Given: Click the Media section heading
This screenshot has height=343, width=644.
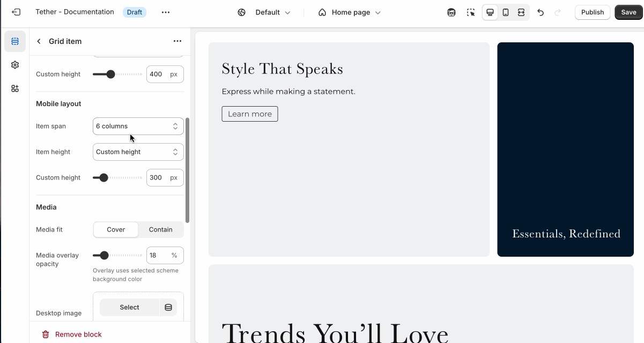Looking at the screenshot, I should [46, 207].
